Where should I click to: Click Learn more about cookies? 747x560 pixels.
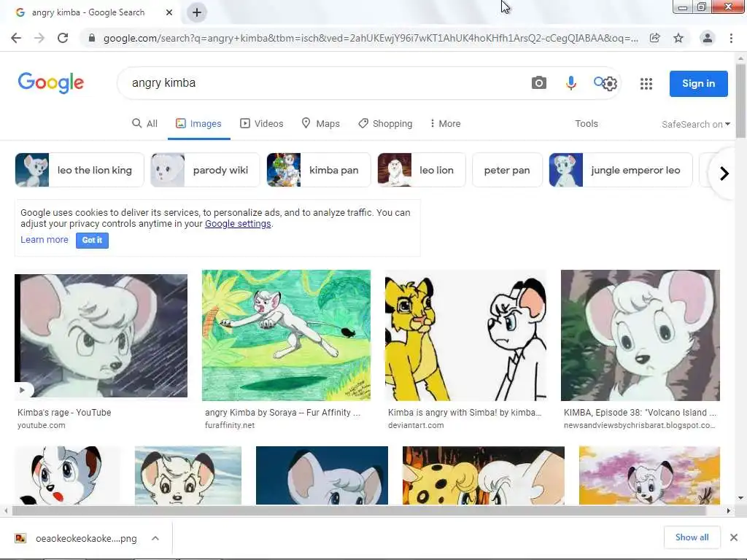pyautogui.click(x=44, y=240)
